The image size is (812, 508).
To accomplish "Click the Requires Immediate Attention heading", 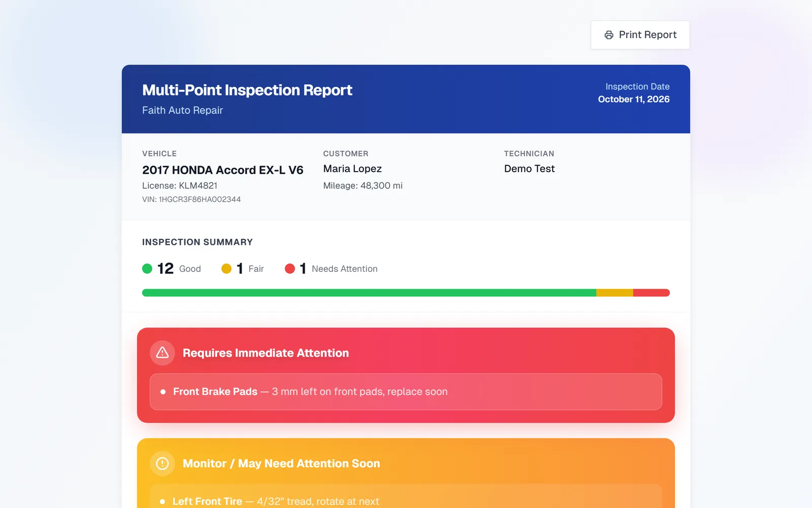I will pyautogui.click(x=266, y=353).
